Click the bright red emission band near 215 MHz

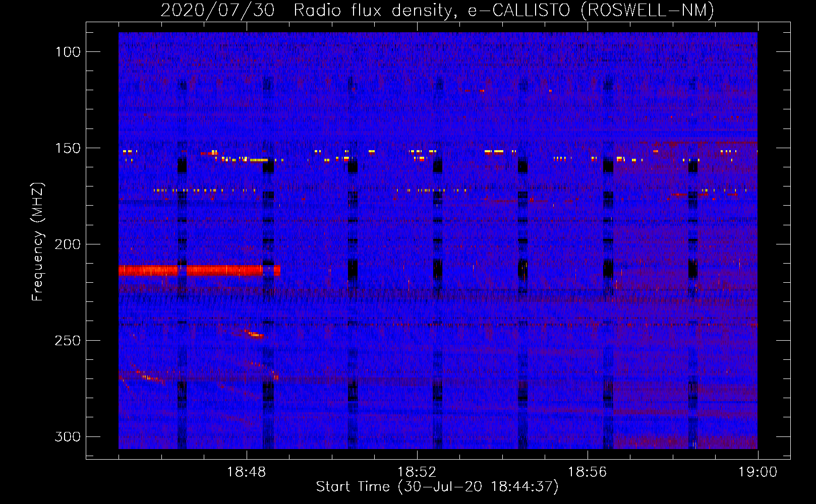(199, 271)
